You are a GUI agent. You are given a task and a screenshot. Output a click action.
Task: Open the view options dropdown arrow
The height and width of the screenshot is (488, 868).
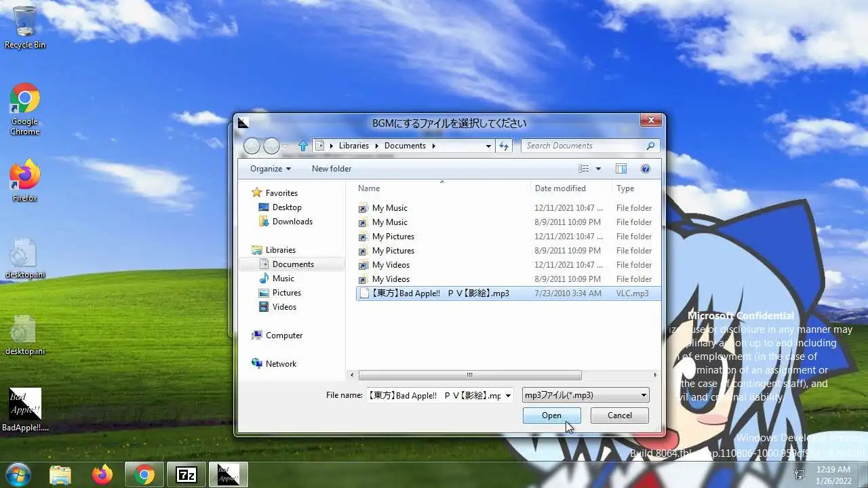[598, 169]
